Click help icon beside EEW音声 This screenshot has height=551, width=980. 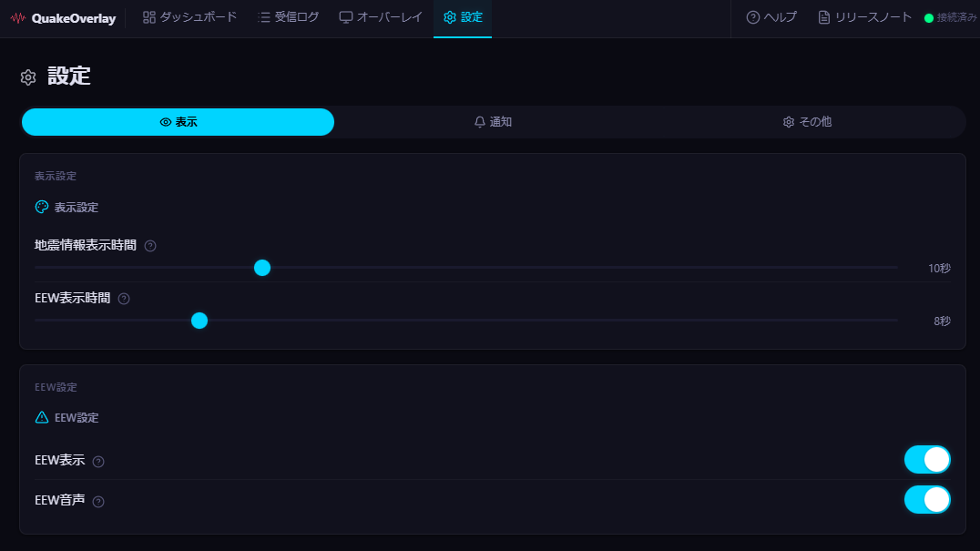point(98,502)
